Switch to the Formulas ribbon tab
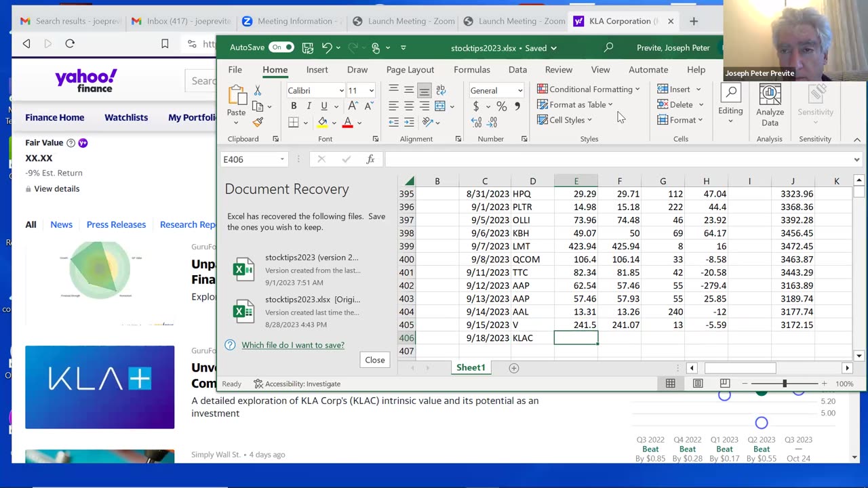The height and width of the screenshot is (488, 868). [x=472, y=70]
